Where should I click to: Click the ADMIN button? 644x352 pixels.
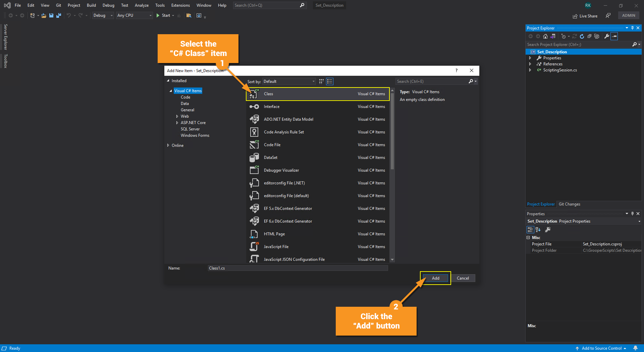coord(629,15)
